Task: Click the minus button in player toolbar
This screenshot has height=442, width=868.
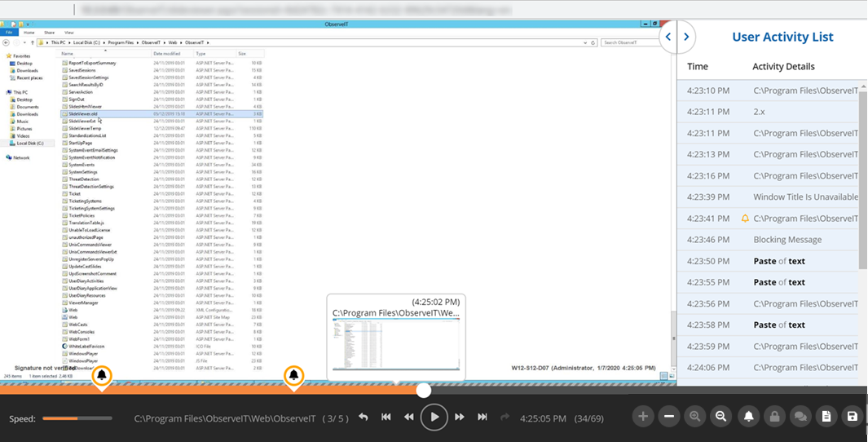Action: [x=669, y=417]
